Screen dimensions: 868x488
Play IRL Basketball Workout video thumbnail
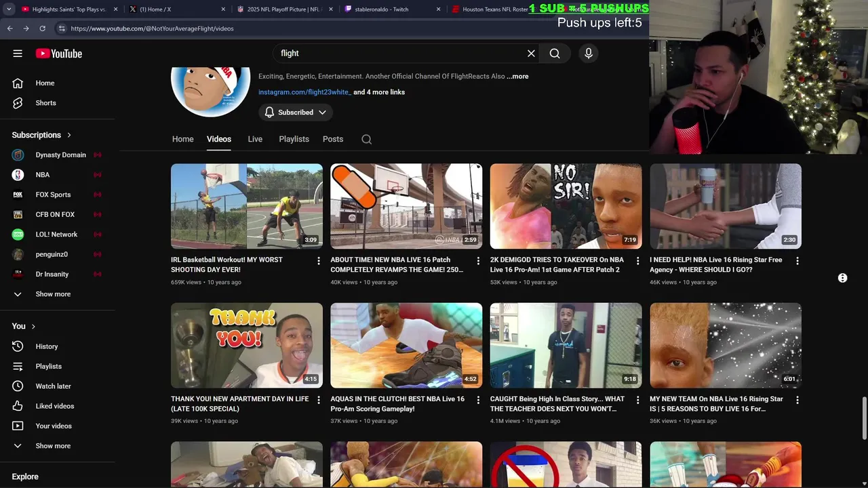[x=247, y=206]
